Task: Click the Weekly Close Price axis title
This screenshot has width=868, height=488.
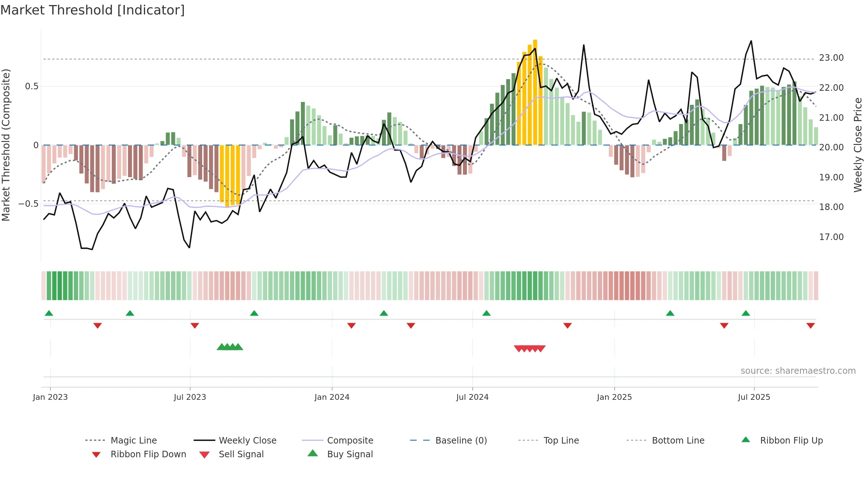Action: (858, 145)
